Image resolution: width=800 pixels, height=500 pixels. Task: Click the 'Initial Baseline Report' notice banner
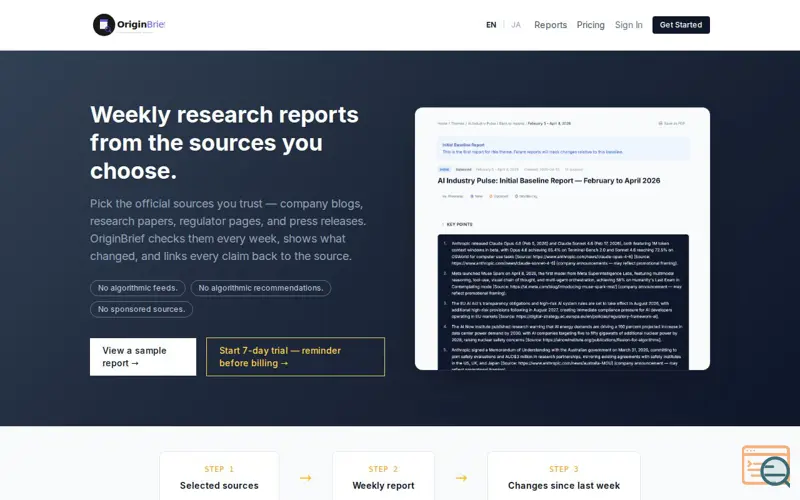563,148
